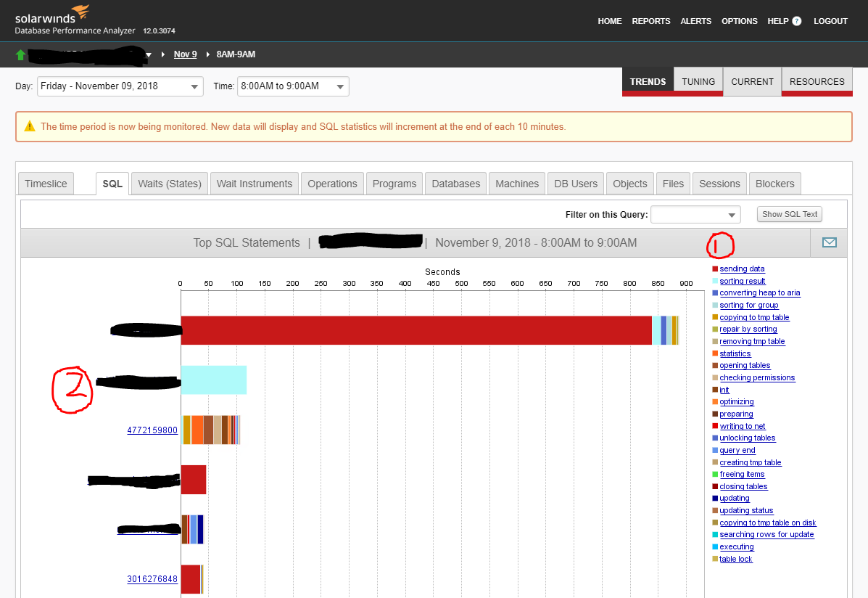Viewport: 868px width, 598px height.
Task: Click copying to tmp table on disk link
Action: (x=768, y=523)
